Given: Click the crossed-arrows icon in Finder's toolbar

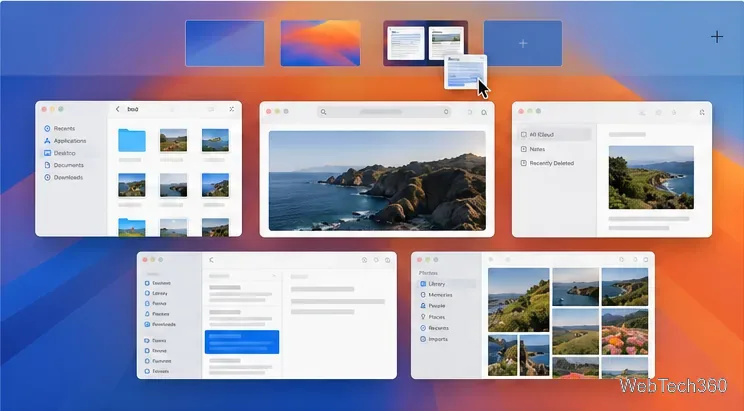Looking at the screenshot, I should (x=232, y=109).
